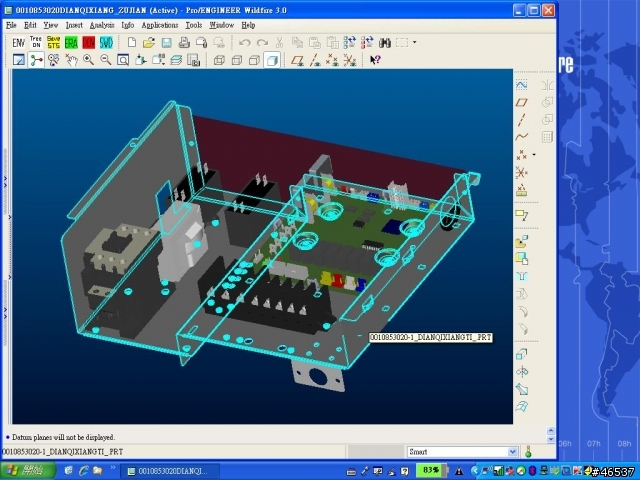Viewport: 640px width, 480px height.
Task: Open the Applications menu
Action: [x=160, y=25]
